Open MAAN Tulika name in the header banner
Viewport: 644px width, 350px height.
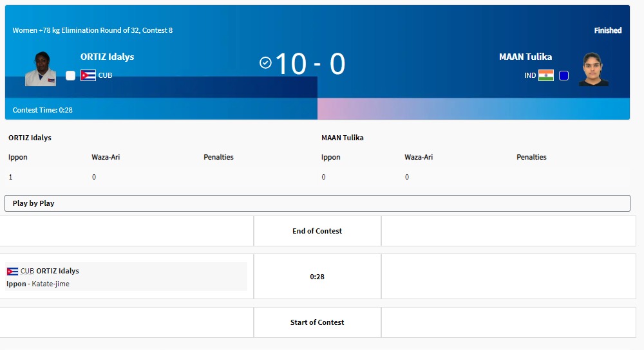(x=525, y=57)
